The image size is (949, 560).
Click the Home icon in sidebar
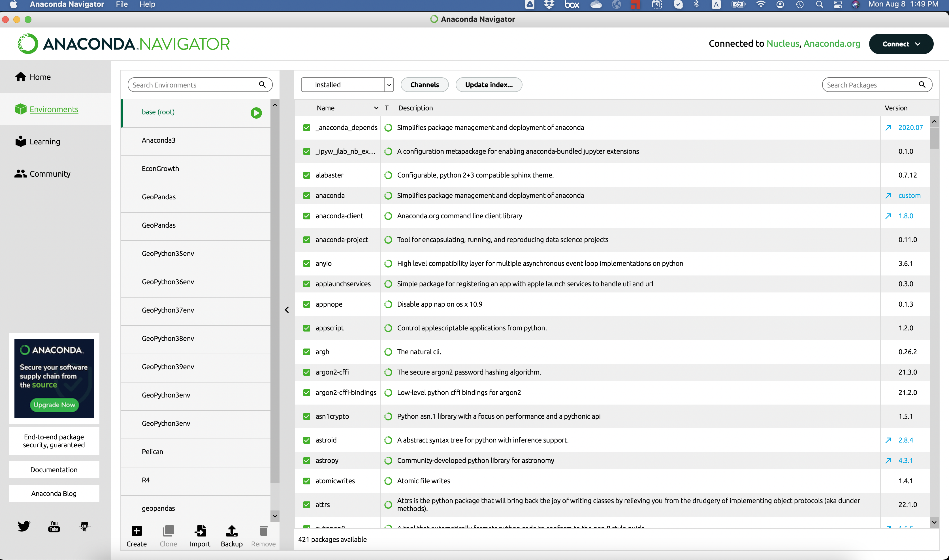click(x=20, y=77)
